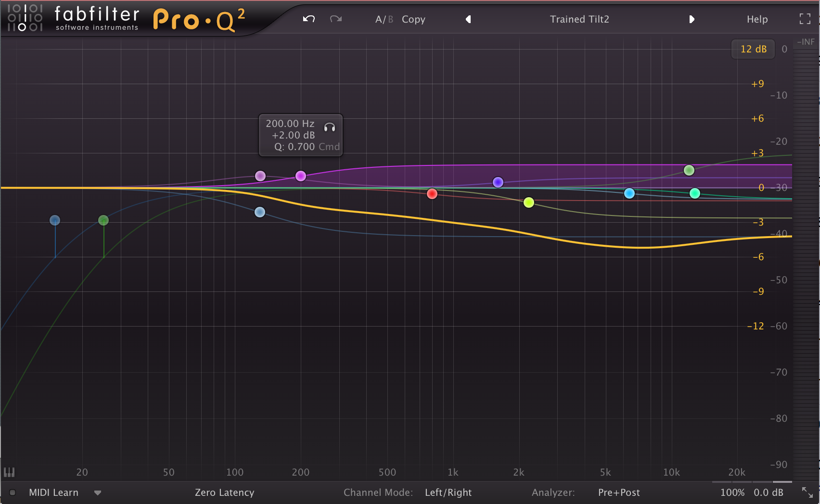Select the pale purple band dot
The height and width of the screenshot is (504, 820).
click(260, 176)
